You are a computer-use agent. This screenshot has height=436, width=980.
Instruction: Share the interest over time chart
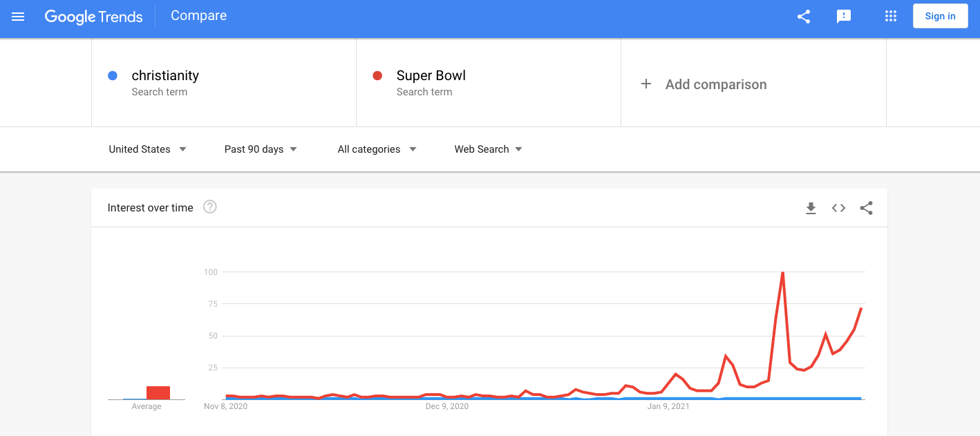click(867, 208)
